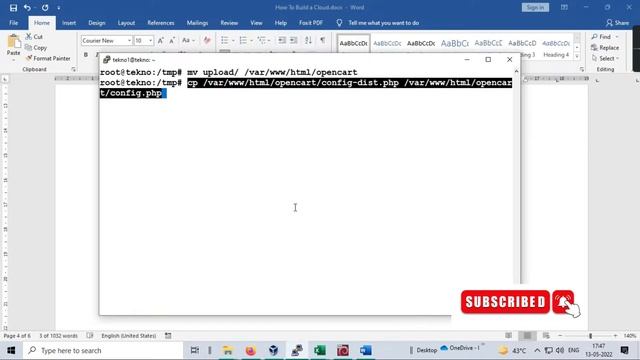
Task: Open the Select dropdown in Editing
Action: point(605,58)
